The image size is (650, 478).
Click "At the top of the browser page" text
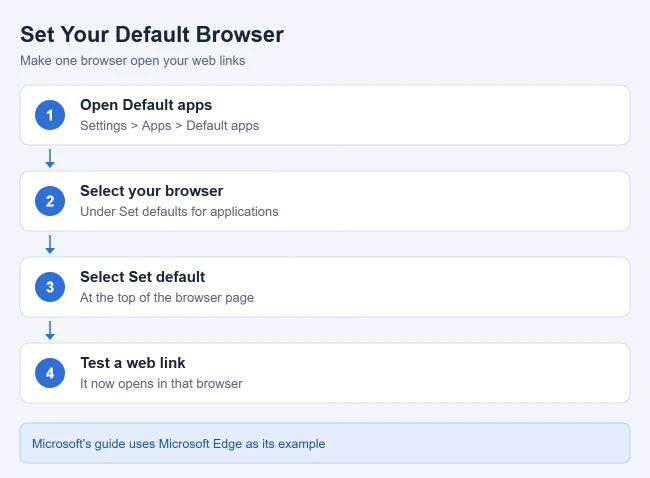(x=167, y=298)
